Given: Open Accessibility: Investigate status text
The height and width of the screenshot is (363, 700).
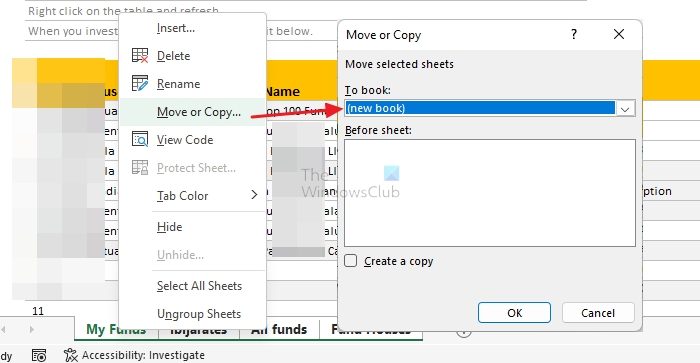Looking at the screenshot, I should click(143, 355).
